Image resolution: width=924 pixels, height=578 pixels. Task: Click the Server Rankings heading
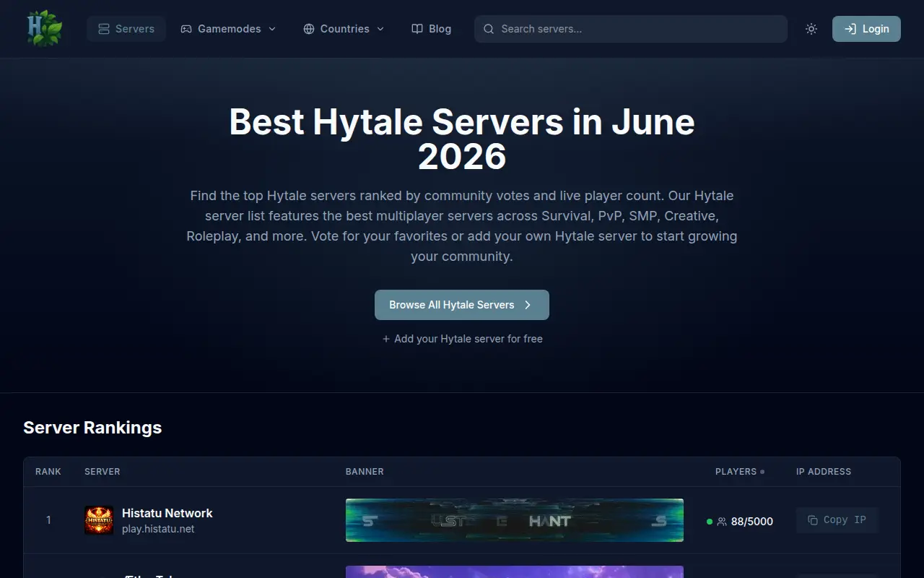pyautogui.click(x=92, y=428)
